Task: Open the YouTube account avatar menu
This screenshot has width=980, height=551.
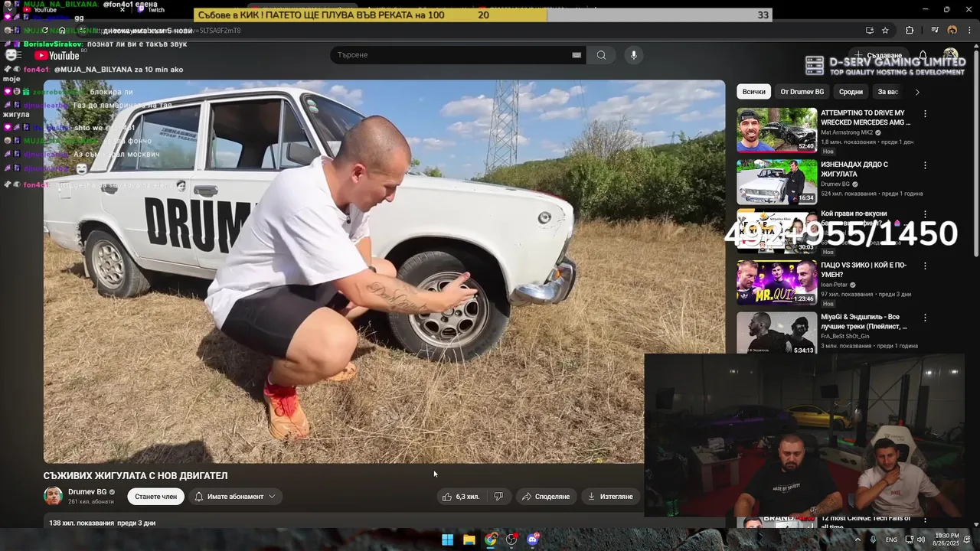Action: click(x=951, y=55)
